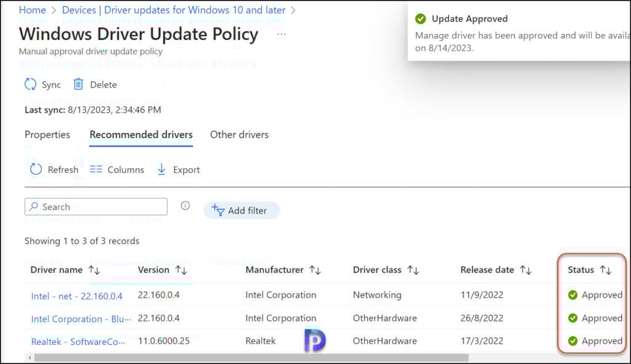Screen dimensions: 631x364
Task: Click the Update Approved notification checkmark
Action: click(x=420, y=19)
